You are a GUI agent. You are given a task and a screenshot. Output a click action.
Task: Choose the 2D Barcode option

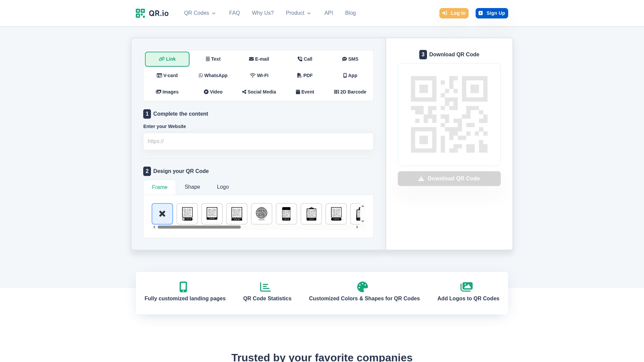pyautogui.click(x=350, y=92)
